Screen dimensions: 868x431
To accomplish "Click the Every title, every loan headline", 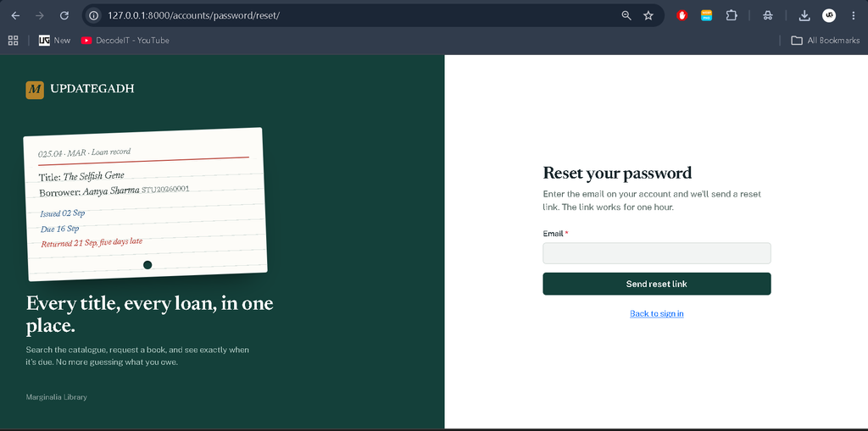I will pos(149,314).
